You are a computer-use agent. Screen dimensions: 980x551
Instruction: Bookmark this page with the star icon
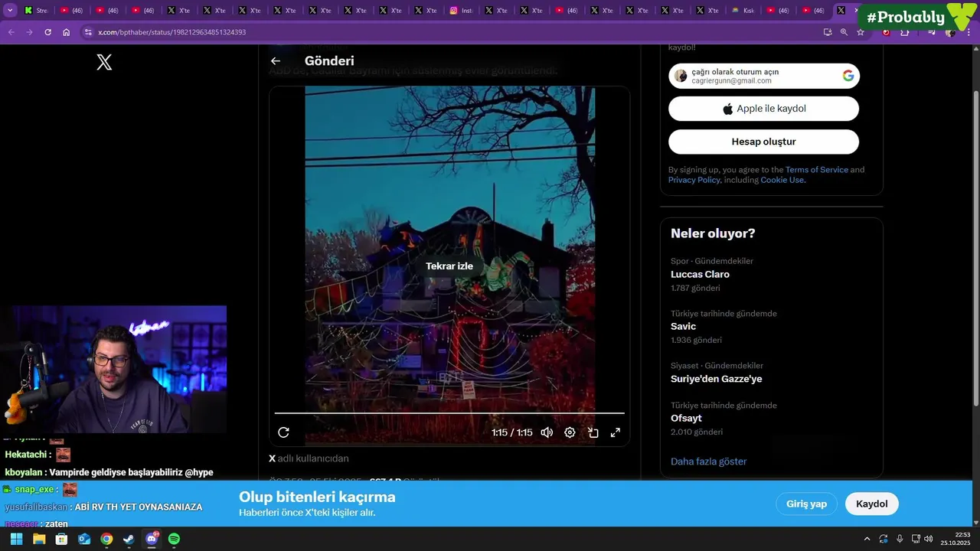(x=861, y=32)
